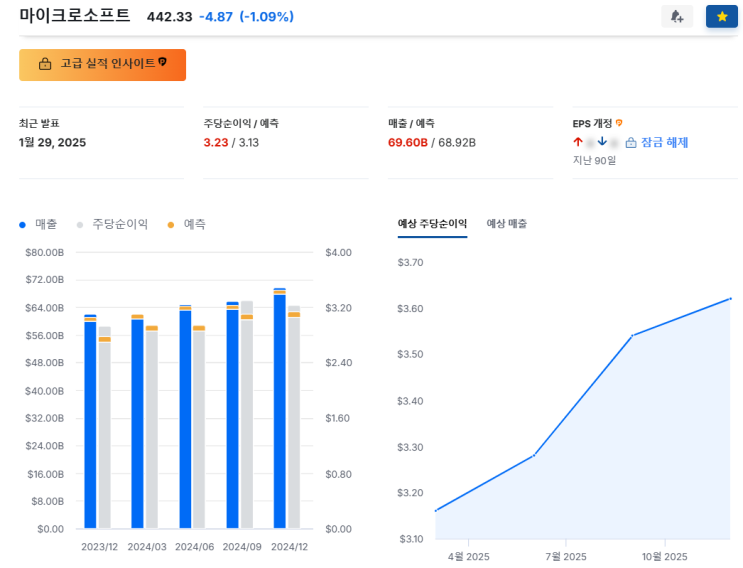The height and width of the screenshot is (568, 743).
Task: Click the 마이크로소프트 stock title
Action: coord(74,16)
